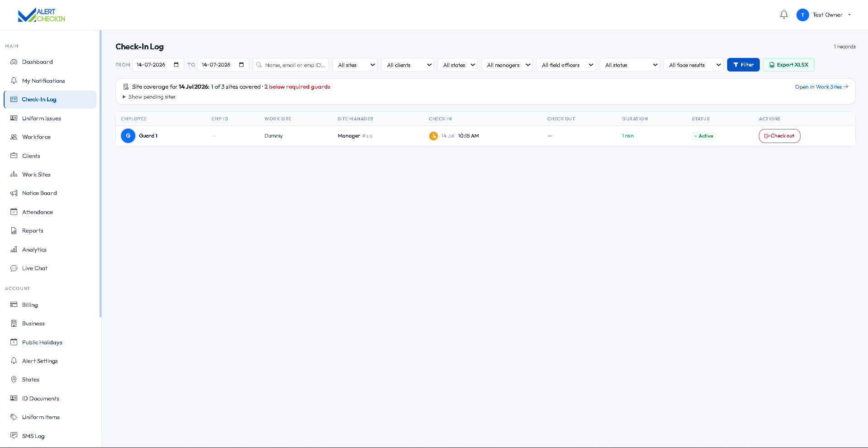Click the Workforce people icon
This screenshot has height=448, width=868.
point(14,137)
